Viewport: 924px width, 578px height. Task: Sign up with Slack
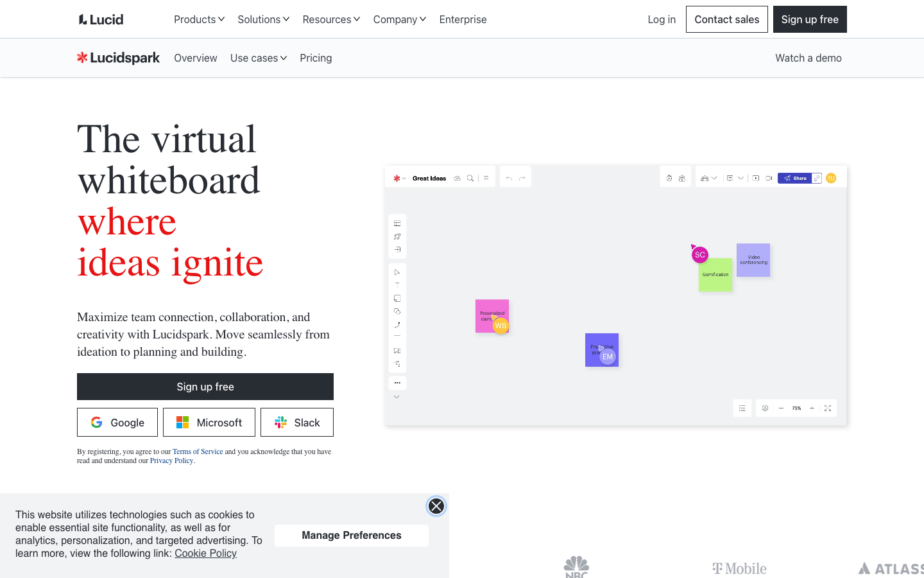click(x=297, y=423)
